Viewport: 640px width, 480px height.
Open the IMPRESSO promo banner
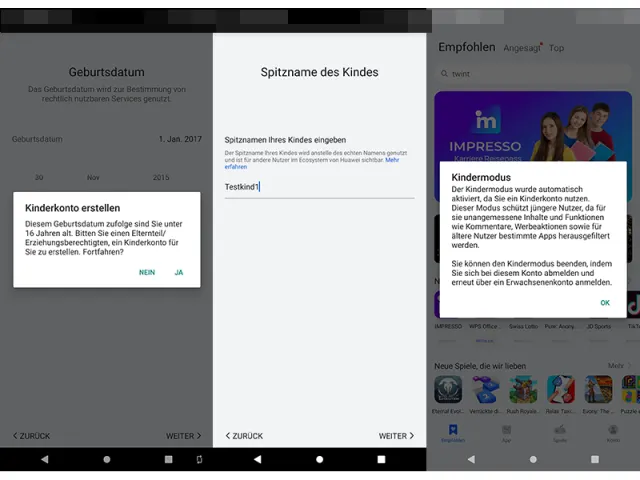click(x=533, y=127)
